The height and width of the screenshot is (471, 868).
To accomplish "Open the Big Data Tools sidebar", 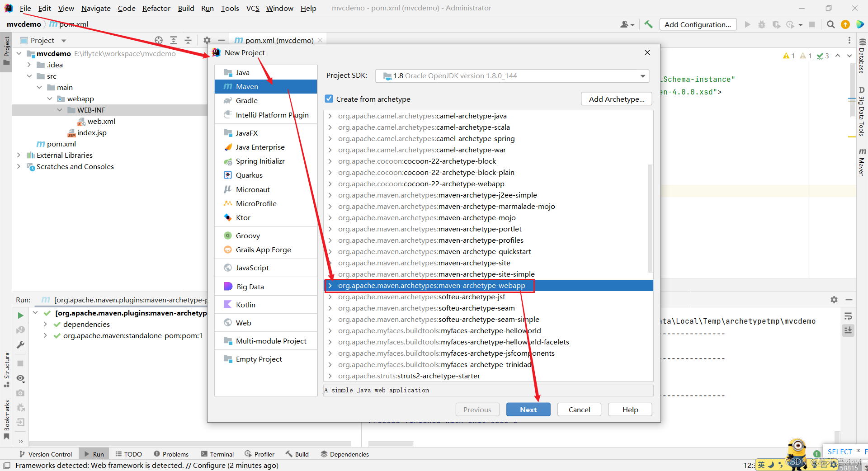I will [862, 112].
